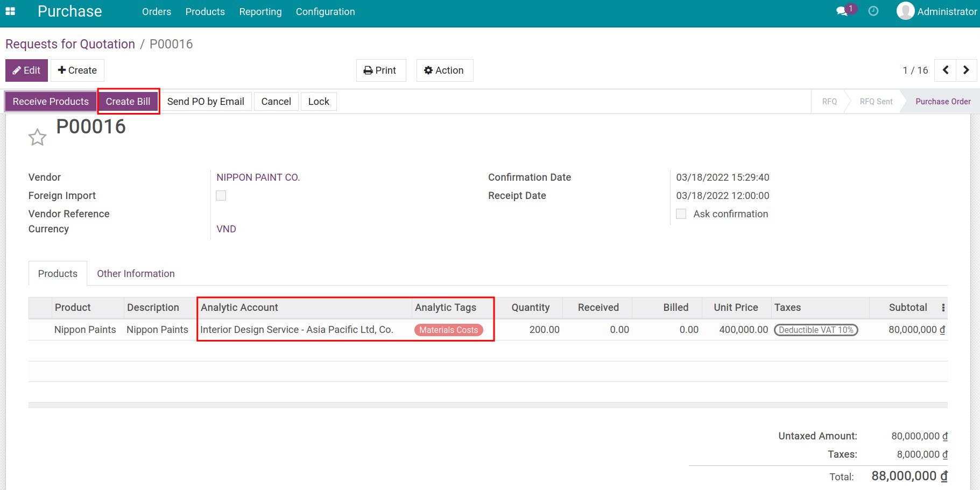Open the NIPPON PAINT CO. vendor link
Image resolution: width=980 pixels, height=490 pixels.
click(258, 177)
